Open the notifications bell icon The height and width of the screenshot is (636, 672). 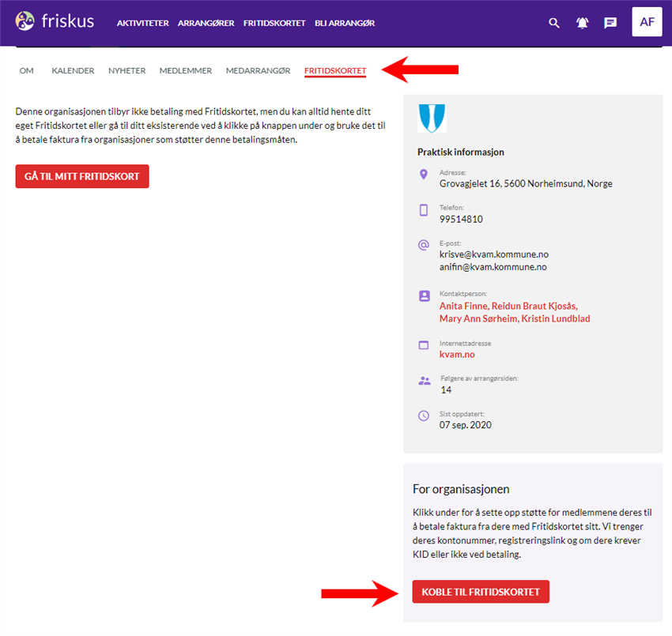(582, 23)
